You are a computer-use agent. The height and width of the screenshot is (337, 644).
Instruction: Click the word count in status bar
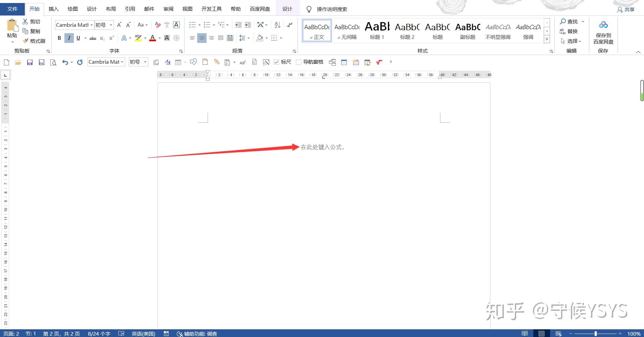[x=99, y=334]
